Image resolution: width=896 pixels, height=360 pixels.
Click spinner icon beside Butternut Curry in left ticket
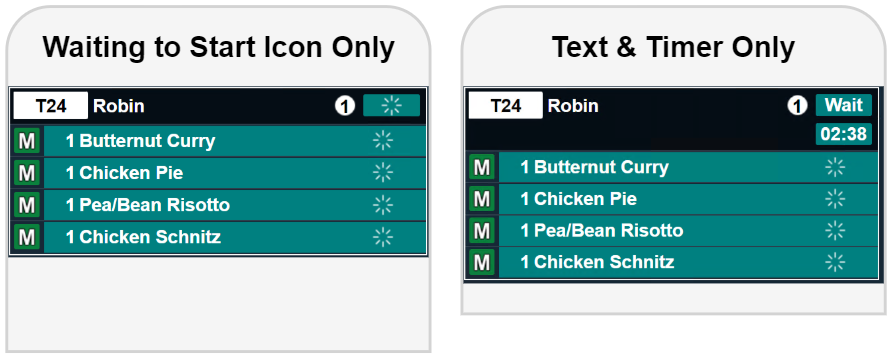click(x=383, y=141)
